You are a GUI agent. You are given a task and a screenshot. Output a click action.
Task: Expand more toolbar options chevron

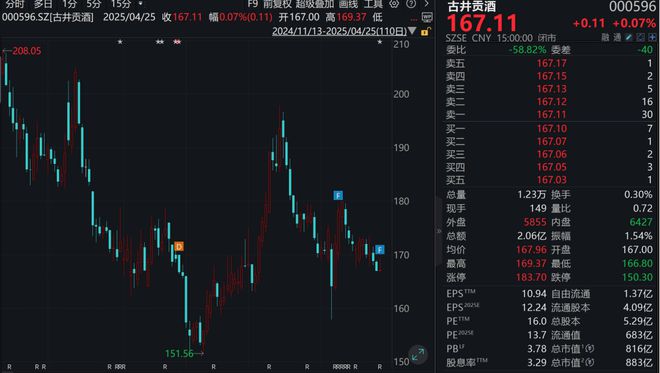pyautogui.click(x=426, y=4)
